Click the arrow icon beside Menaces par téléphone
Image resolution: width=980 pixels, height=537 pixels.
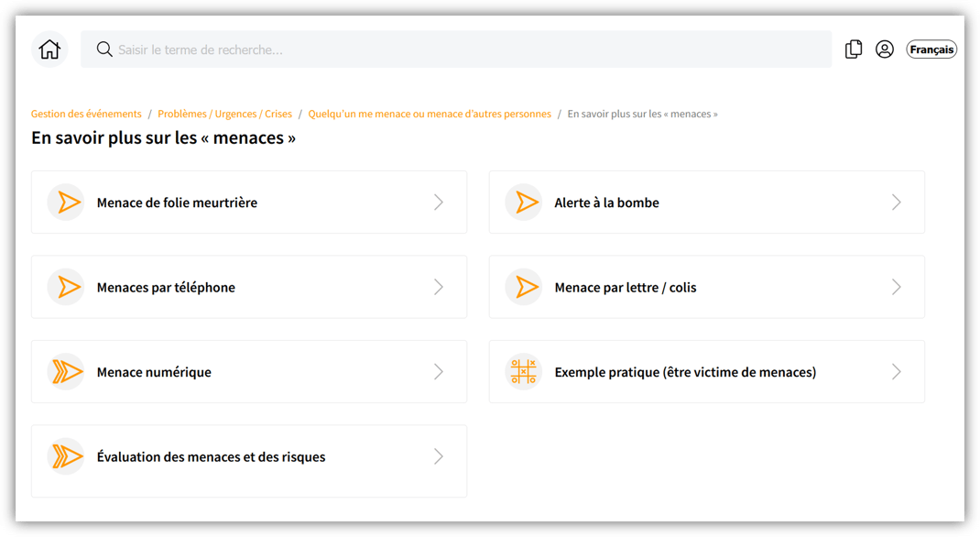click(x=67, y=287)
